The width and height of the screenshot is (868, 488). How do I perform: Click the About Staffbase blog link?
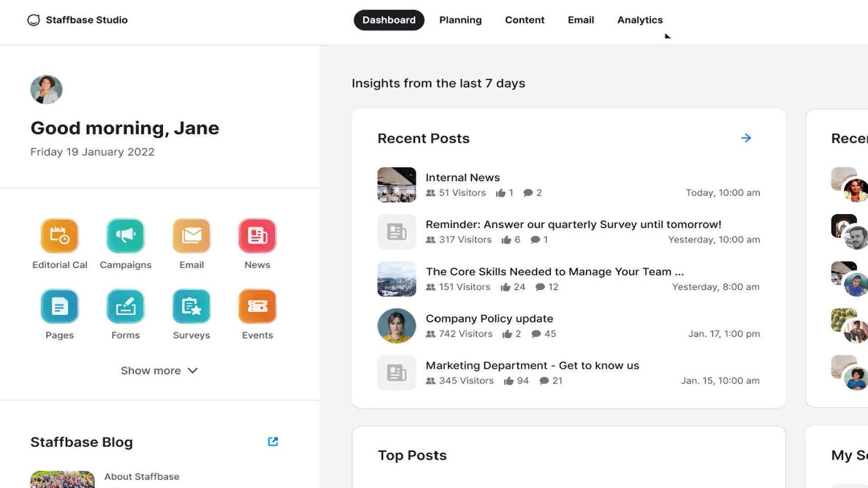pyautogui.click(x=142, y=476)
